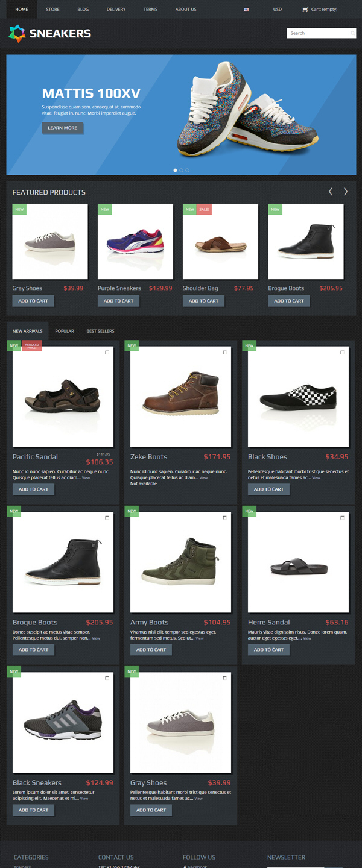Open the Cart (empty) dropdown

(320, 10)
